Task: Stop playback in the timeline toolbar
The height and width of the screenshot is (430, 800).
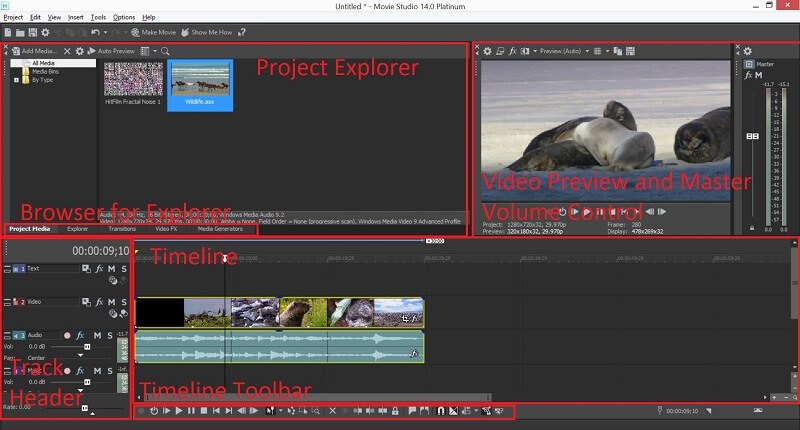Action: [x=204, y=411]
